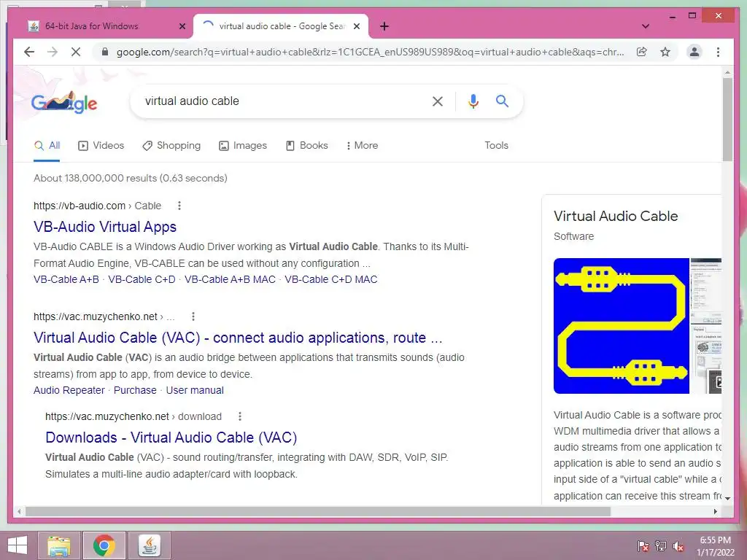Open the VB-Cable A+B MAC sitelink
This screenshot has width=747, height=560.
tap(230, 279)
